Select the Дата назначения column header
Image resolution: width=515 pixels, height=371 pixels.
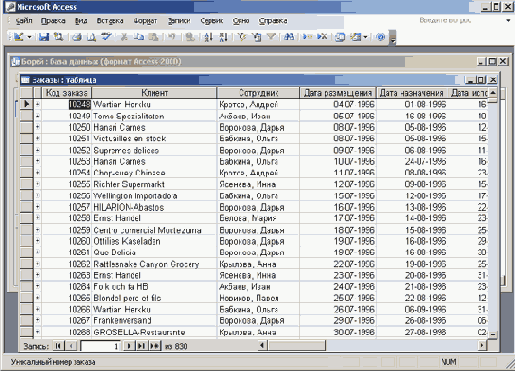(x=412, y=93)
